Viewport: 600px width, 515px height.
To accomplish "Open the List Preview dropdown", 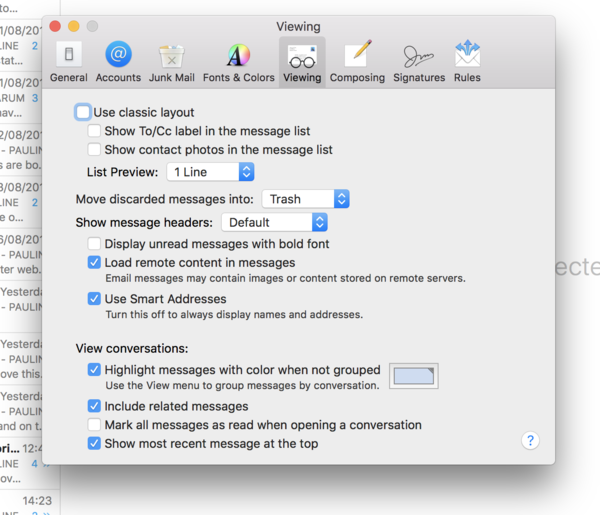I will coord(210,172).
